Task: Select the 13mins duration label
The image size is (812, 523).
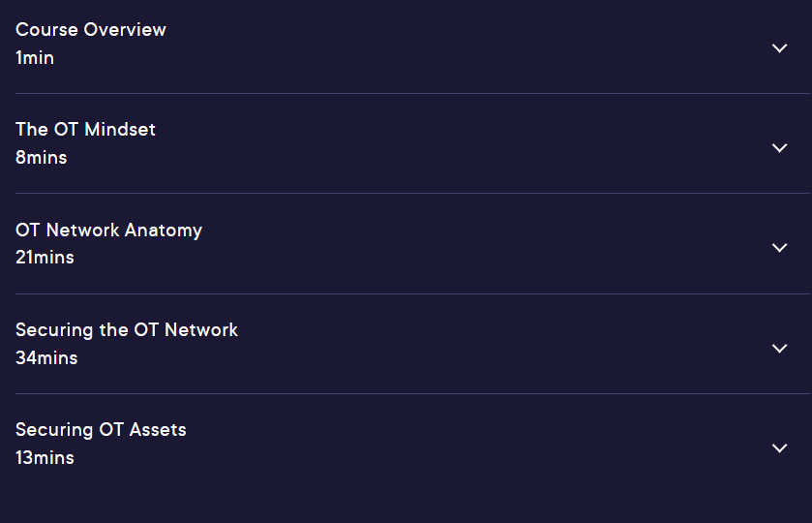Action: 45,458
